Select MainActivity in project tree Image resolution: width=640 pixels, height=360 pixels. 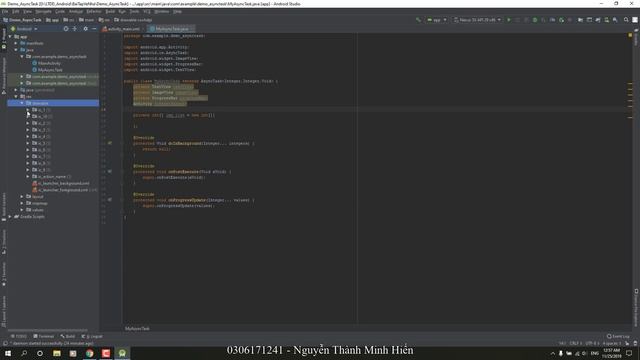click(49, 63)
